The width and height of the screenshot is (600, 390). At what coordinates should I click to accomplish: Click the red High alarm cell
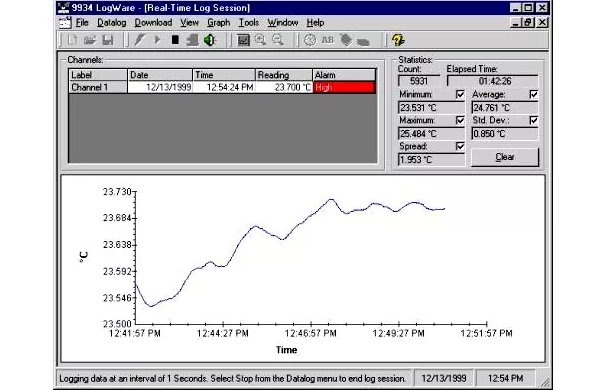(x=344, y=87)
